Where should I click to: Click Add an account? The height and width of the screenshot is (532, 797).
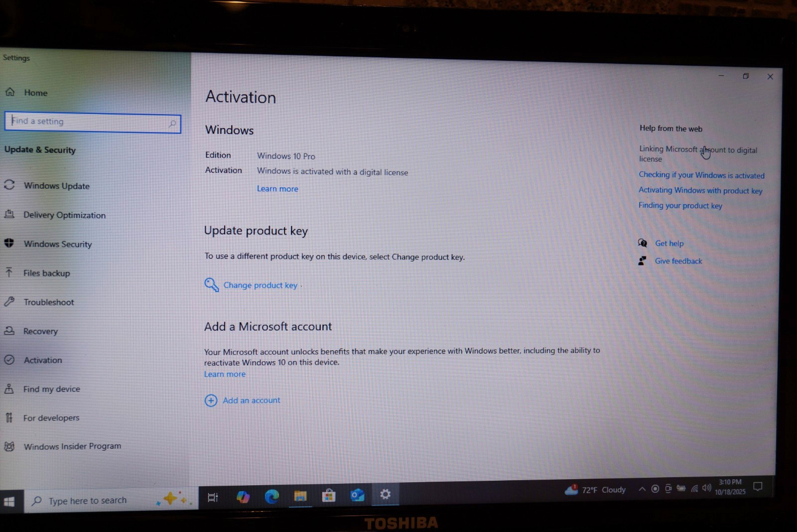pyautogui.click(x=252, y=400)
